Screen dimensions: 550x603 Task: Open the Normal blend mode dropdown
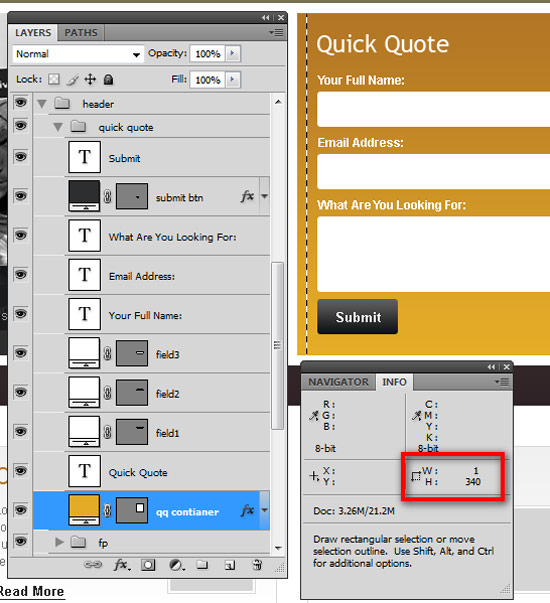(78, 54)
